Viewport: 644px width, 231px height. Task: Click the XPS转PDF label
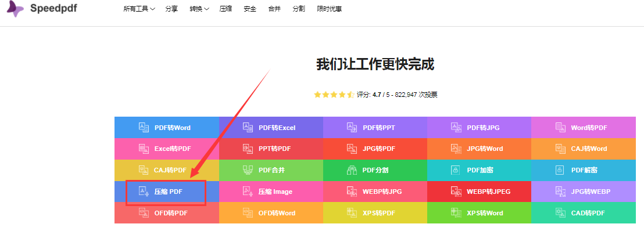pos(379,213)
